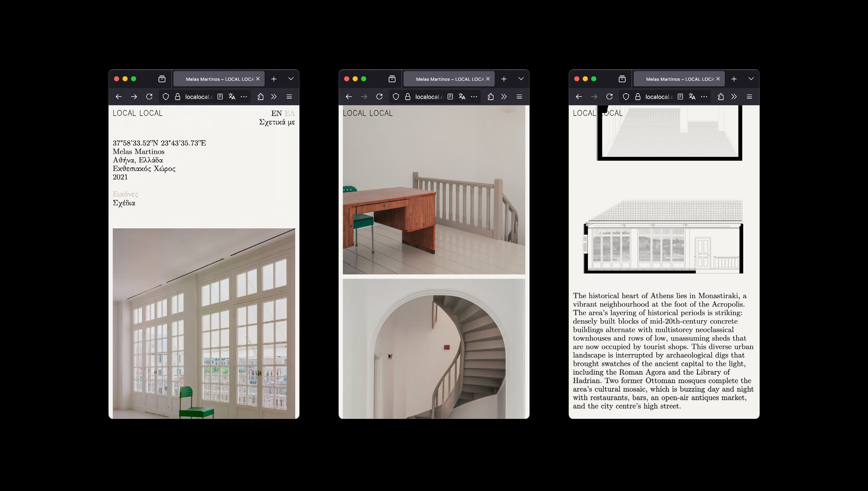Expand list all tabs chevron in left browser

pyautogui.click(x=291, y=79)
